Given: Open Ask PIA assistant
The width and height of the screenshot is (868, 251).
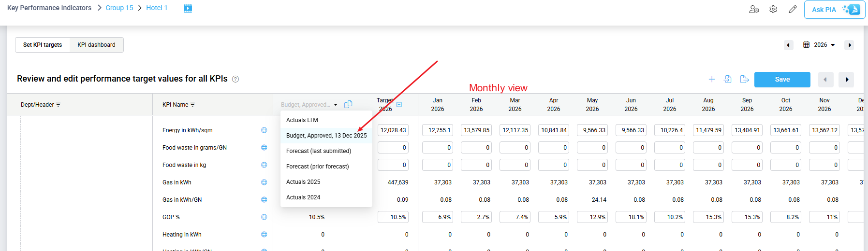Looking at the screenshot, I should pos(835,10).
